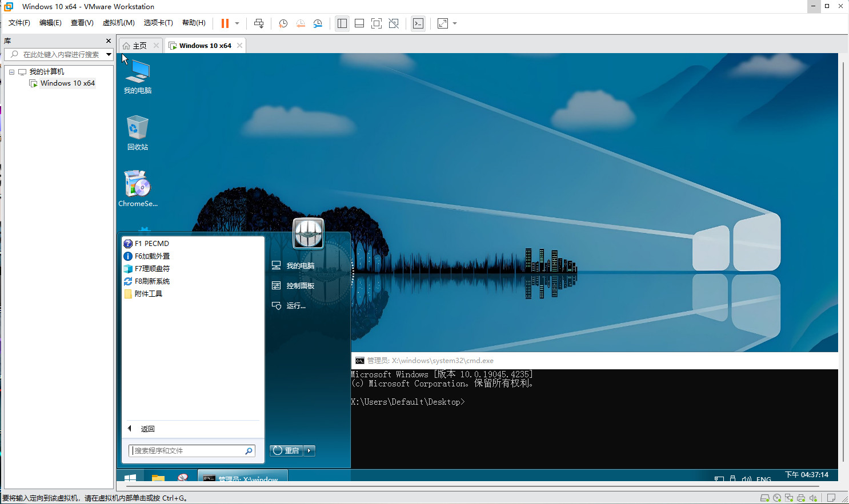Open the 查看(V) menu

pos(82,23)
